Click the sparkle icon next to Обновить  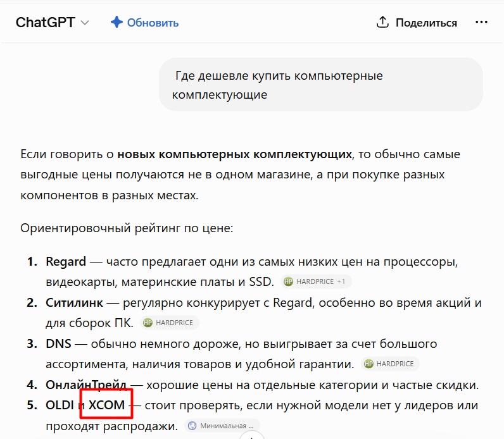pos(117,22)
